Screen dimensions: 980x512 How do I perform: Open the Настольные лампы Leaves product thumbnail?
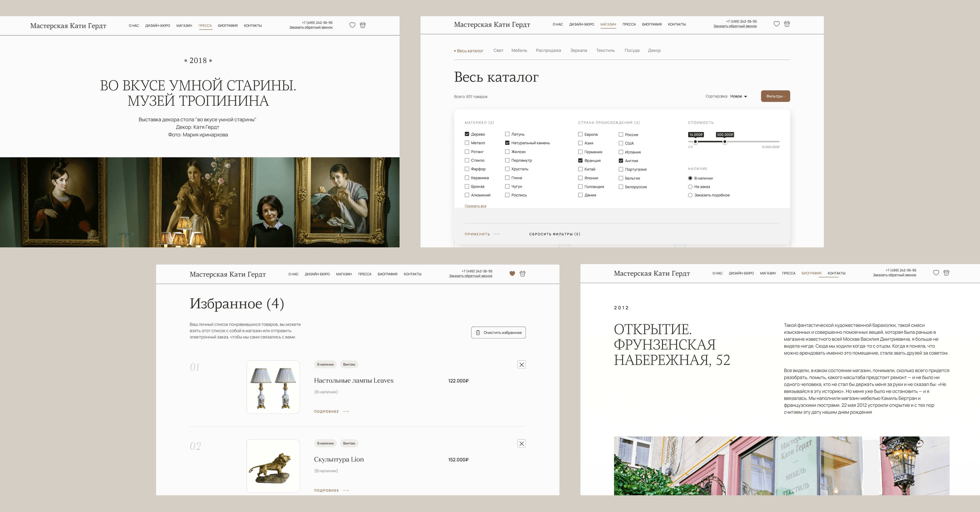click(273, 387)
